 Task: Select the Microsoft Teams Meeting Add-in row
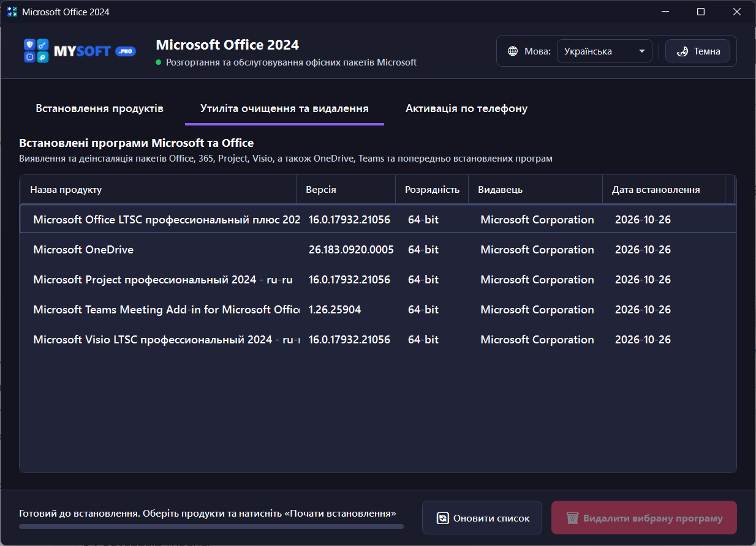[x=378, y=310]
